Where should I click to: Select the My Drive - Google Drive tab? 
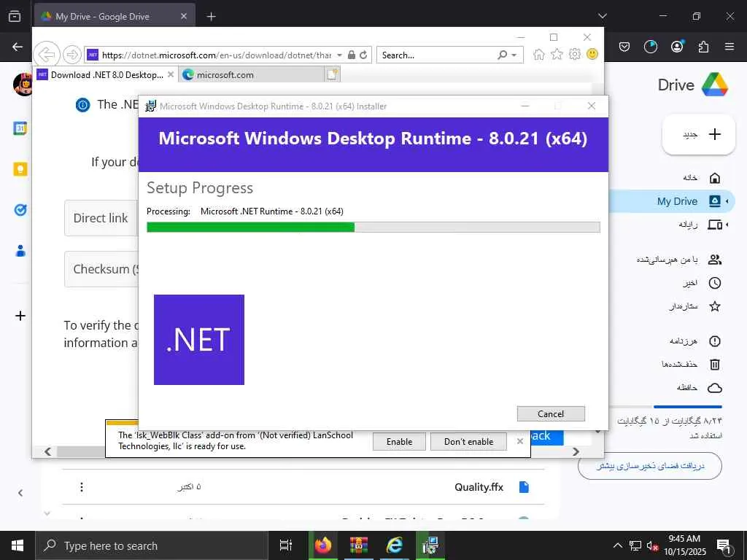pos(115,17)
